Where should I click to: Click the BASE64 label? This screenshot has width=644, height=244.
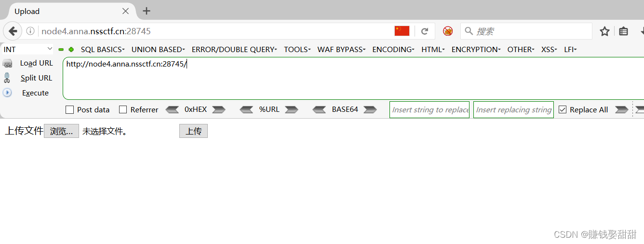(345, 109)
